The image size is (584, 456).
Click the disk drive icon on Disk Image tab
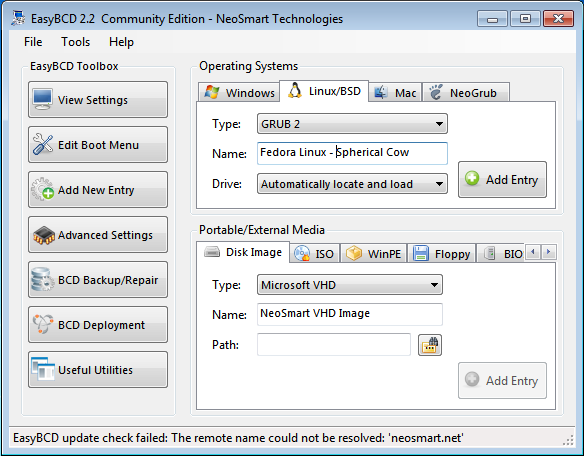(212, 252)
